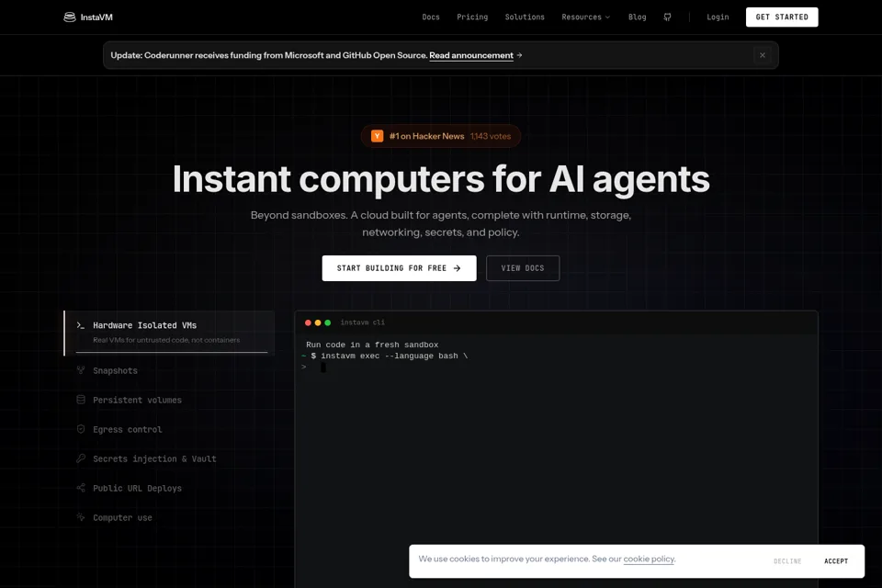882x588 pixels.
Task: Open the Login link
Action: pyautogui.click(x=718, y=17)
